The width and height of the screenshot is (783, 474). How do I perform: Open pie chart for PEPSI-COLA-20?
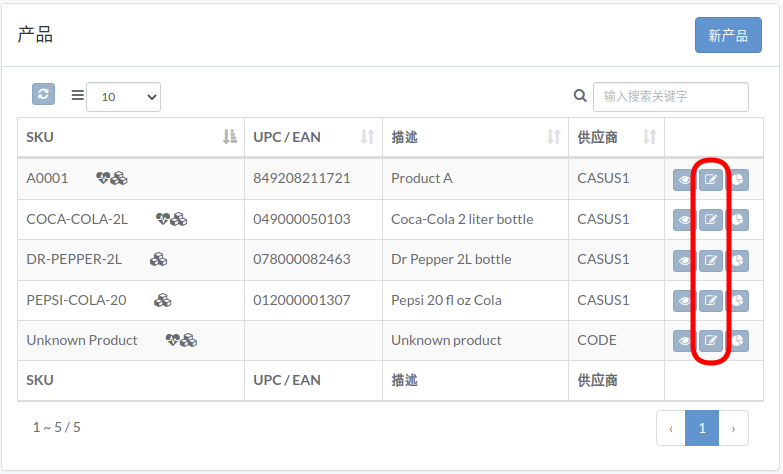pyautogui.click(x=738, y=301)
